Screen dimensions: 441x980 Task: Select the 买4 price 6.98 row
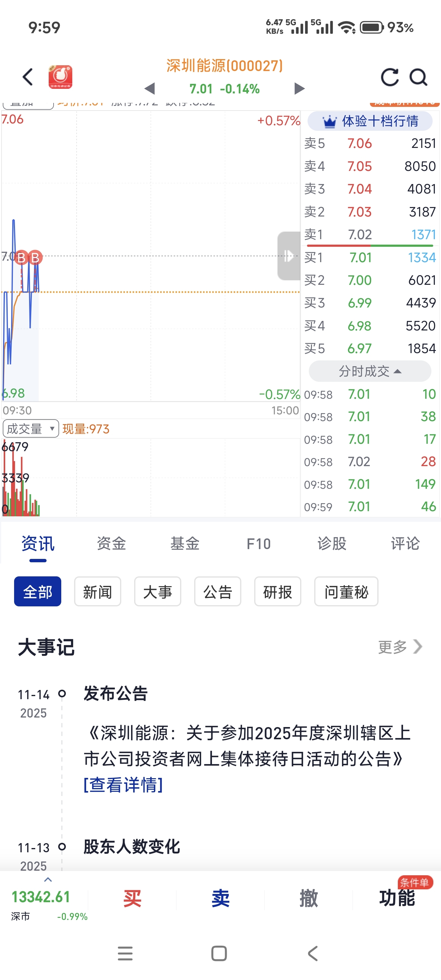tap(370, 326)
